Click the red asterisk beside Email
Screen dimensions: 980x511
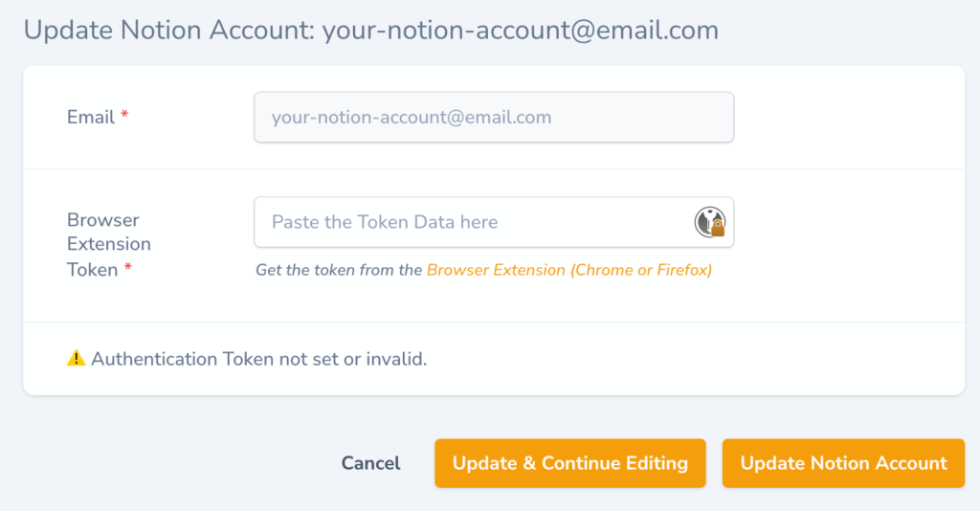pyautogui.click(x=124, y=115)
